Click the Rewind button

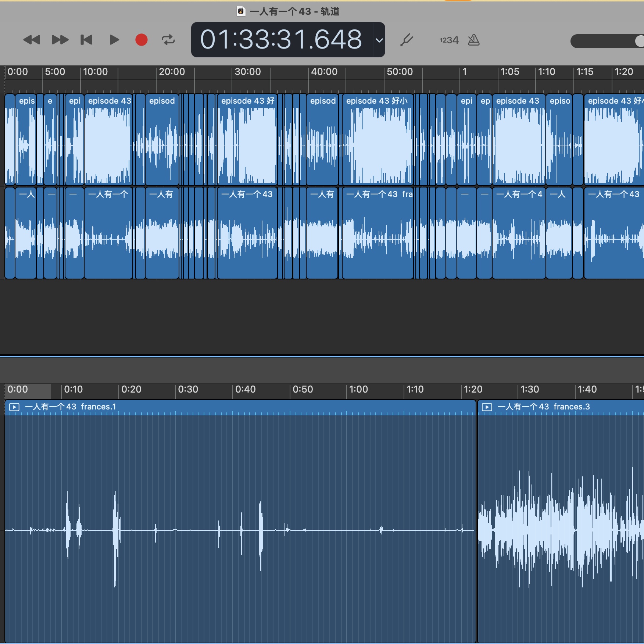coord(32,40)
